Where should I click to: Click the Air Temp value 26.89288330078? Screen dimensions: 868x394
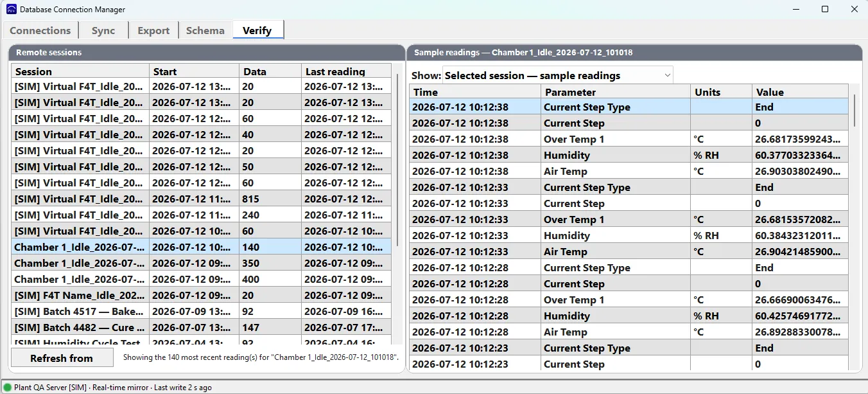coord(800,332)
